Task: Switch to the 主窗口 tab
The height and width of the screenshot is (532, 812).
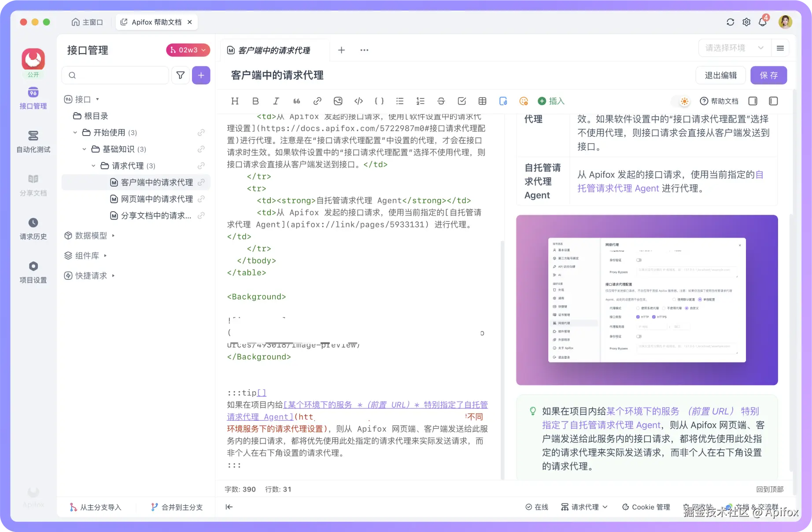Action: click(87, 22)
